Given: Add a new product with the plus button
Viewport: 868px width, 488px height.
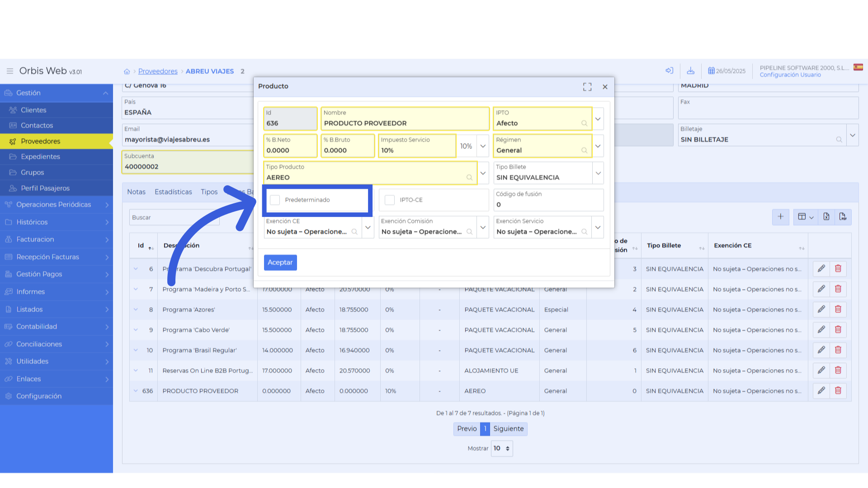Looking at the screenshot, I should point(781,217).
